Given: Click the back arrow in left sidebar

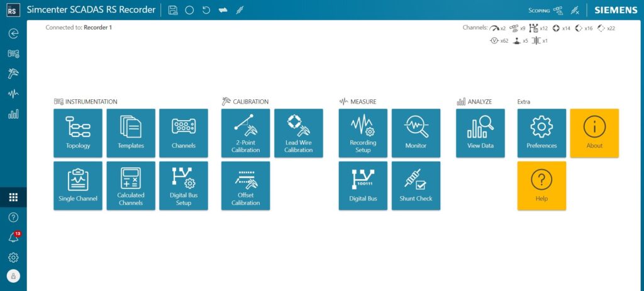Looking at the screenshot, I should pyautogui.click(x=13, y=34).
